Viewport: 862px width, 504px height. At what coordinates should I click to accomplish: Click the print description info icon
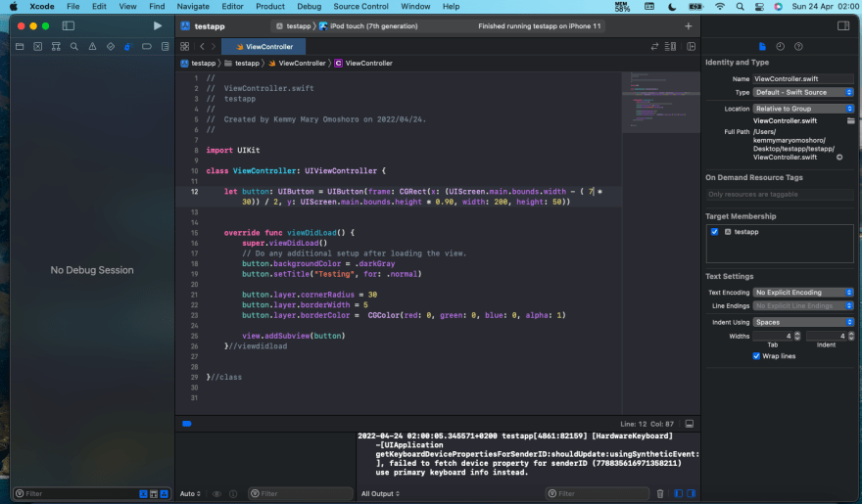[233, 493]
